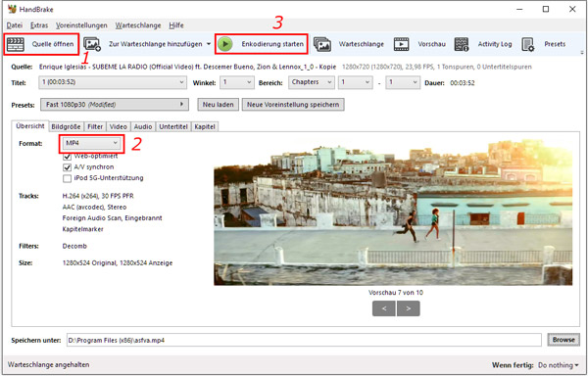Switch to the Kapitel tab
Image resolution: width=588 pixels, height=376 pixels.
point(205,127)
